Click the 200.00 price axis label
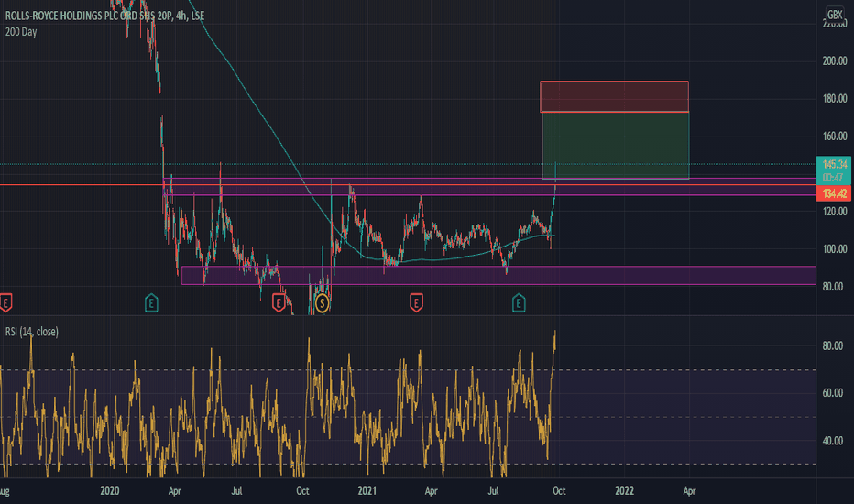Screen dimensions: 854x504 [835, 61]
